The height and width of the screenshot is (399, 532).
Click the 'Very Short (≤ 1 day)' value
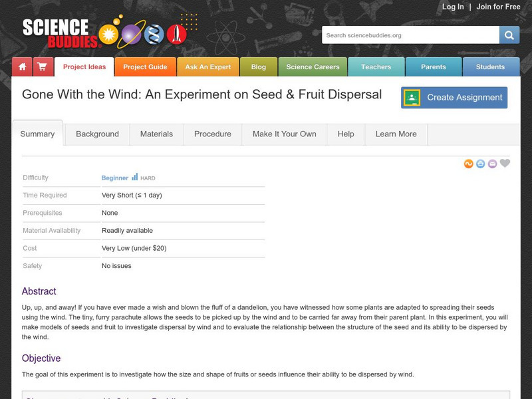tap(132, 195)
